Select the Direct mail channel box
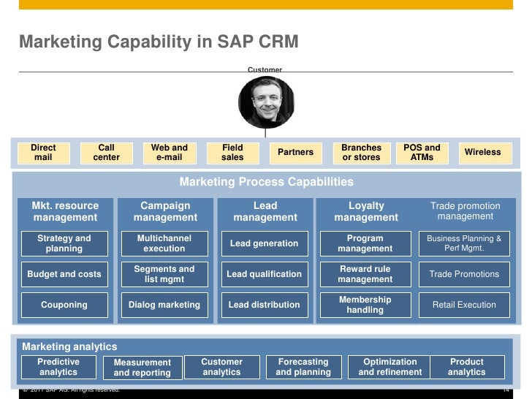The image size is (532, 399). [x=43, y=153]
